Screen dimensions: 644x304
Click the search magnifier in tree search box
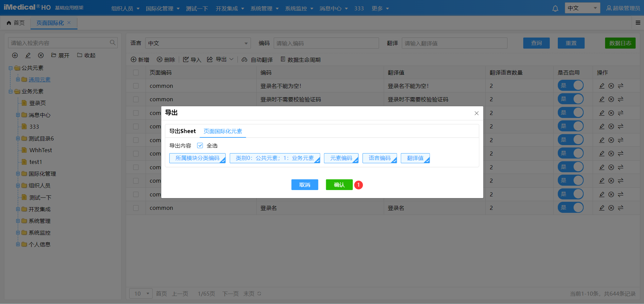pyautogui.click(x=113, y=43)
